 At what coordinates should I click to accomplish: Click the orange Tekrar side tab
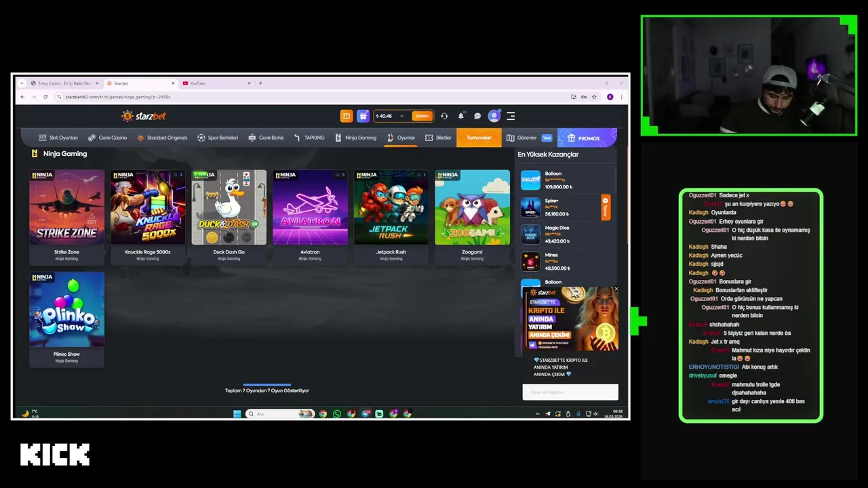[x=606, y=207]
